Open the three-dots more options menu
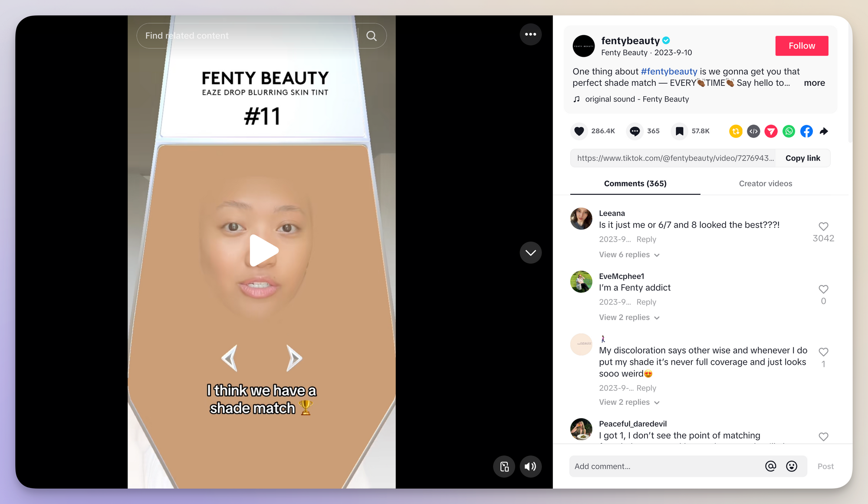Image resolution: width=868 pixels, height=504 pixels. 530,34
